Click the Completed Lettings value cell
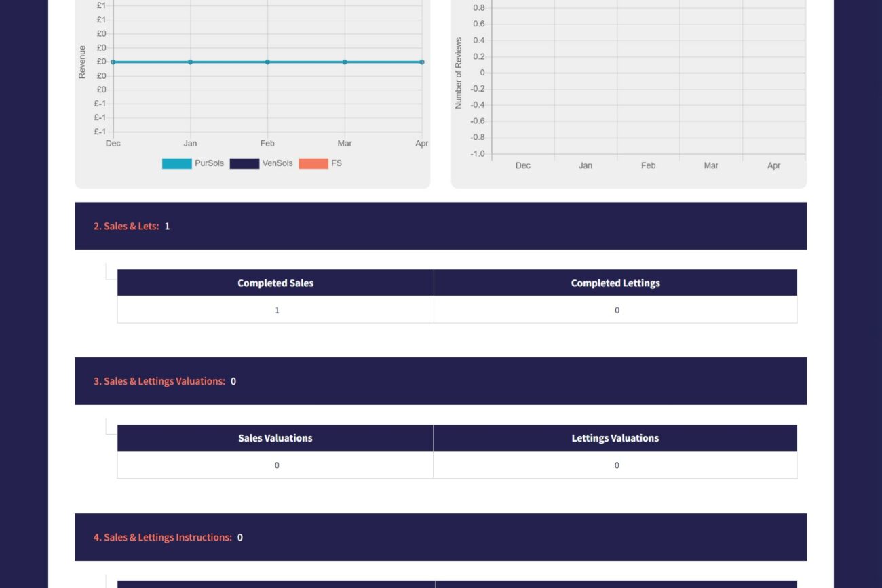This screenshot has height=588, width=882. coord(615,310)
